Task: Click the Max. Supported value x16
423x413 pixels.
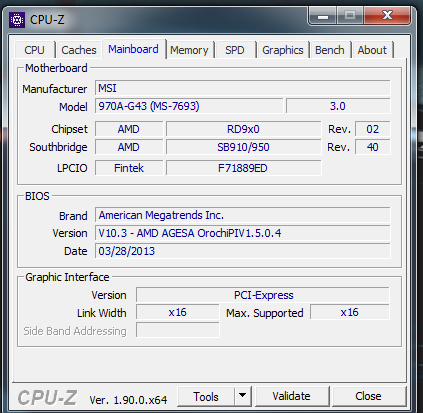Action: (x=350, y=313)
